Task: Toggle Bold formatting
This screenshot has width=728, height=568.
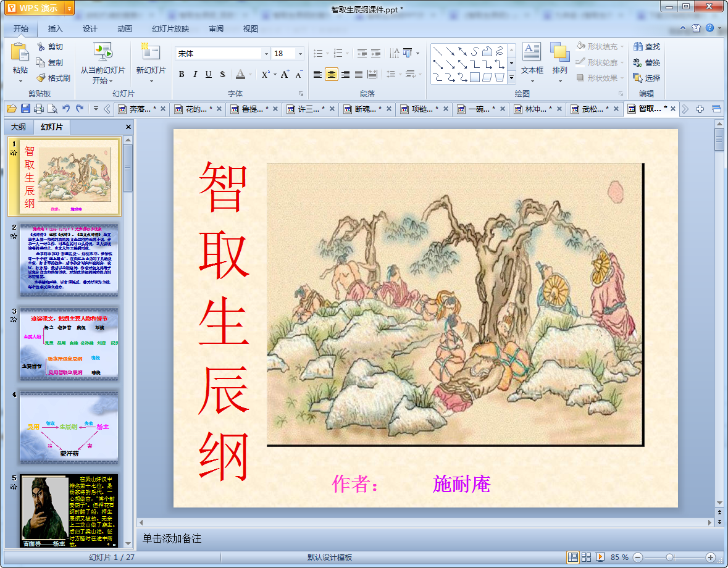Action: tap(182, 74)
